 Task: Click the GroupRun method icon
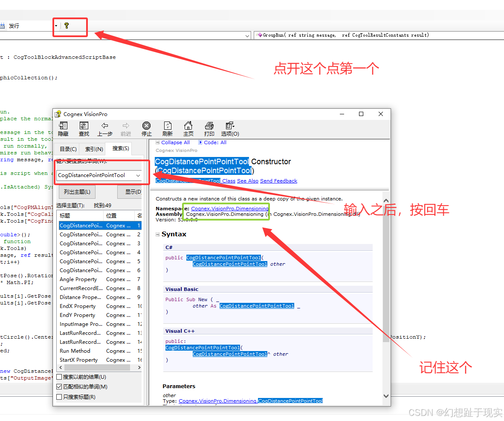[260, 35]
